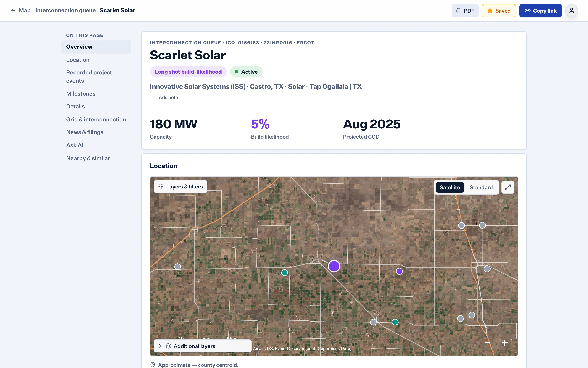The image size is (588, 368).
Task: Open Layers & filters panel
Action: coord(180,187)
